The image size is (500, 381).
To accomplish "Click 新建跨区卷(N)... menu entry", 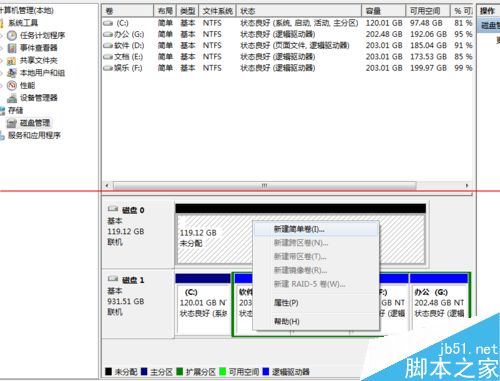I will coord(316,243).
